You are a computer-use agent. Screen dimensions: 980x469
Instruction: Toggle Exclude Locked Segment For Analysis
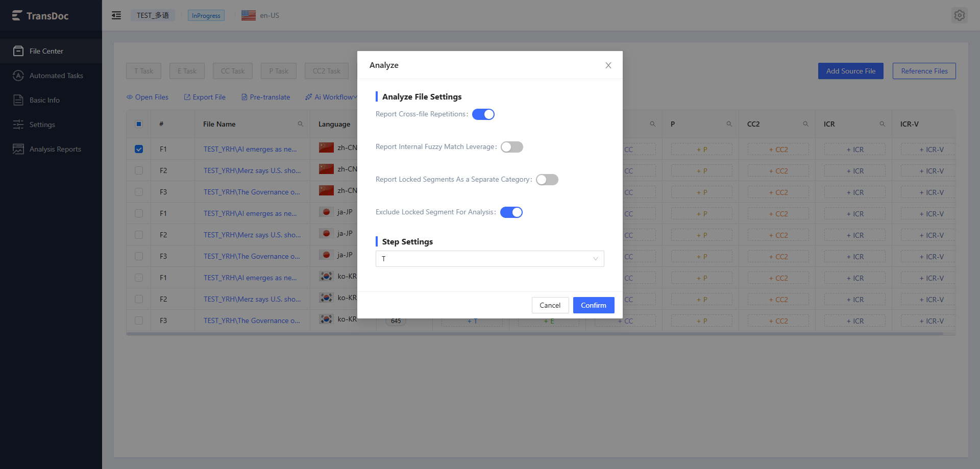pos(511,212)
